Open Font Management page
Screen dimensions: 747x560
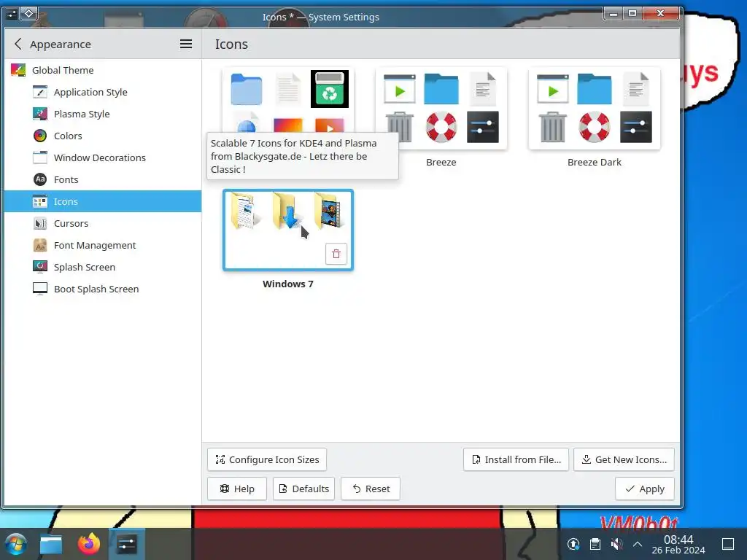[102, 245]
